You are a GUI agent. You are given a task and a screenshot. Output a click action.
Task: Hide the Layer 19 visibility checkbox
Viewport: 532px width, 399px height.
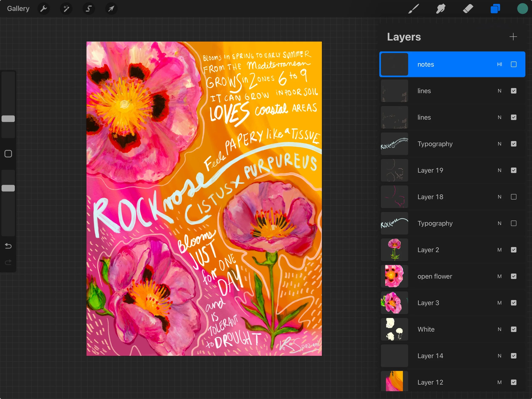coord(513,170)
